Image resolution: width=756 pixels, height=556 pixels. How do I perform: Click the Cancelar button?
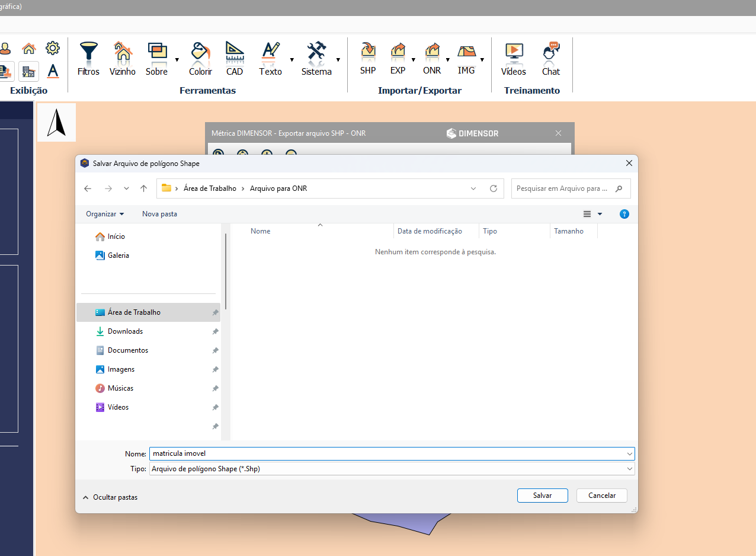coord(601,496)
